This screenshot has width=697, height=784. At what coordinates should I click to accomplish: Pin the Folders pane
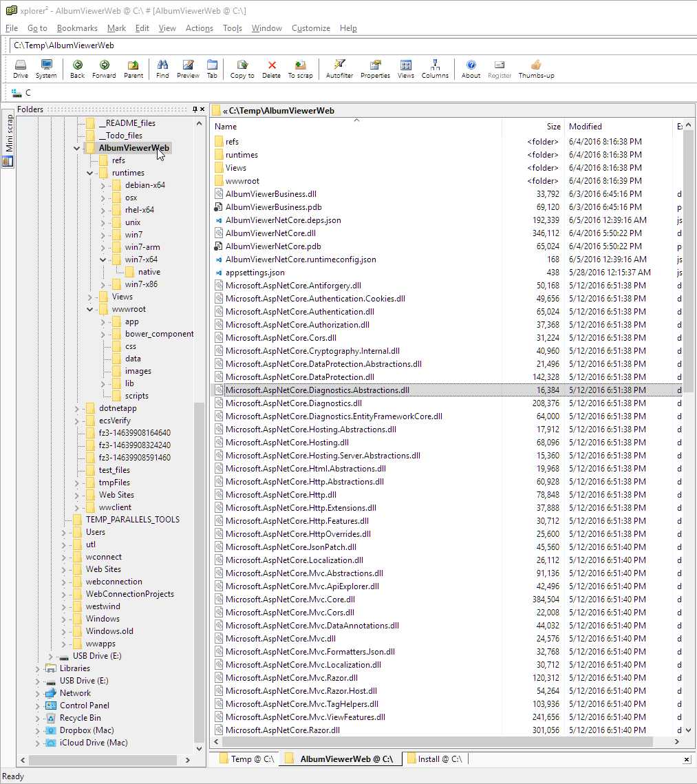195,109
